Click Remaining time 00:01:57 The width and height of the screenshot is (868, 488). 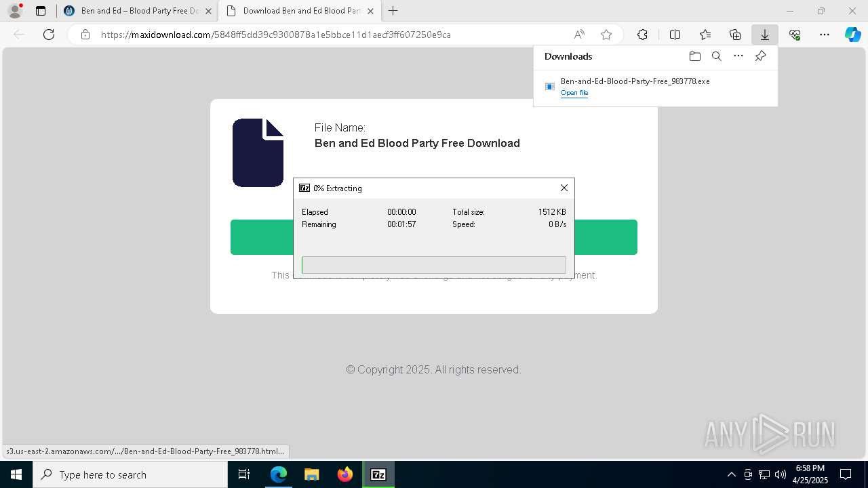[401, 224]
